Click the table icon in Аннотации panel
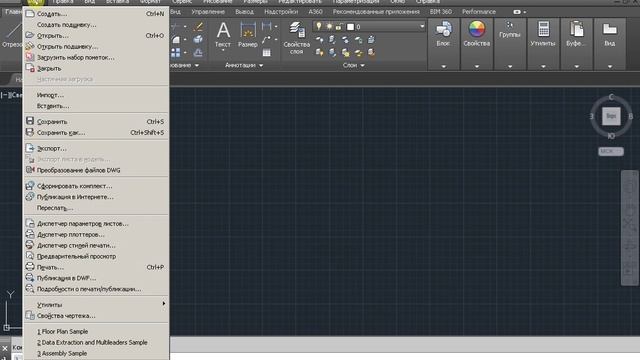This screenshot has width=640, height=360. (267, 53)
